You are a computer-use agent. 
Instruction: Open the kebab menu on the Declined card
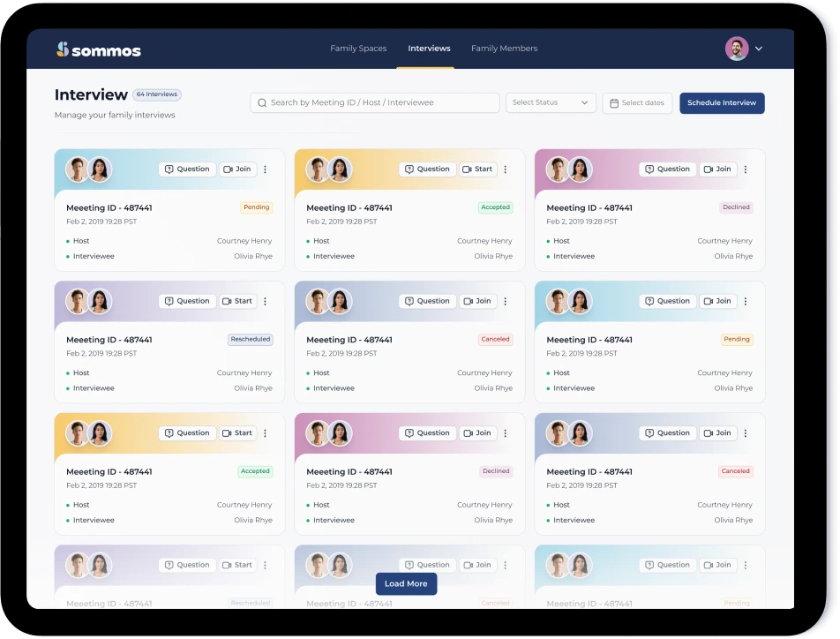746,169
